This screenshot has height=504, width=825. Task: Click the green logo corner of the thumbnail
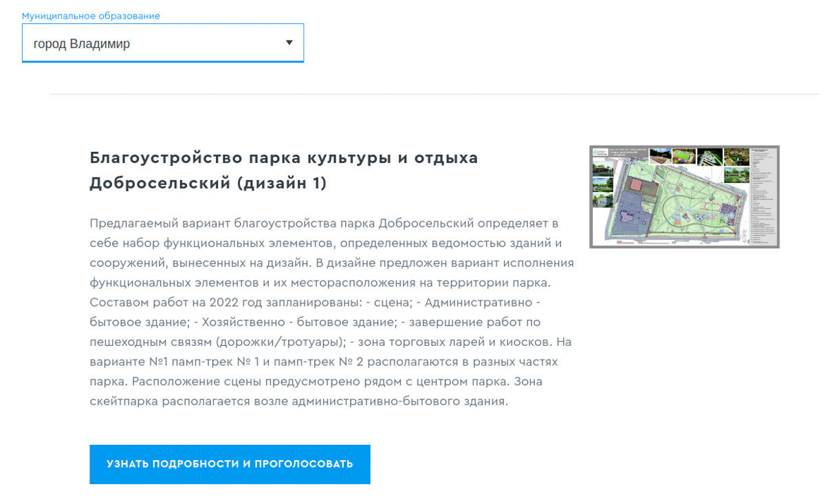point(595,153)
